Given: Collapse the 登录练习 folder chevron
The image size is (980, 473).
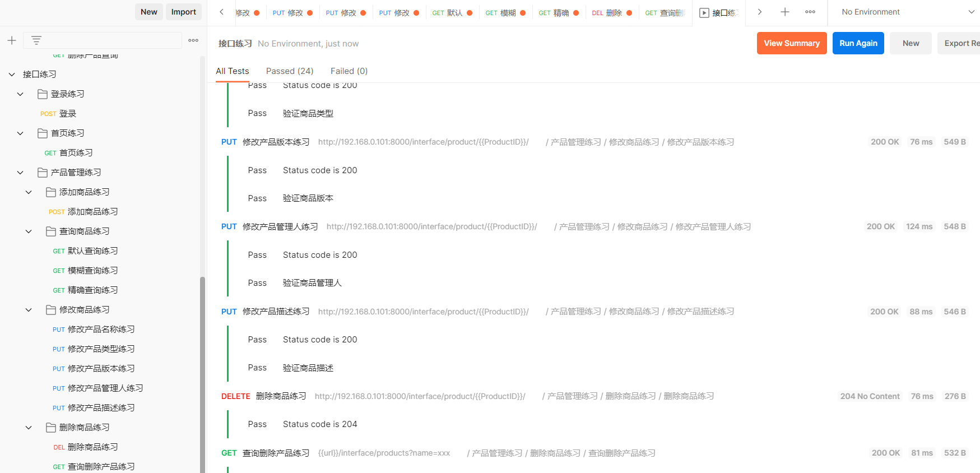Looking at the screenshot, I should pos(20,94).
